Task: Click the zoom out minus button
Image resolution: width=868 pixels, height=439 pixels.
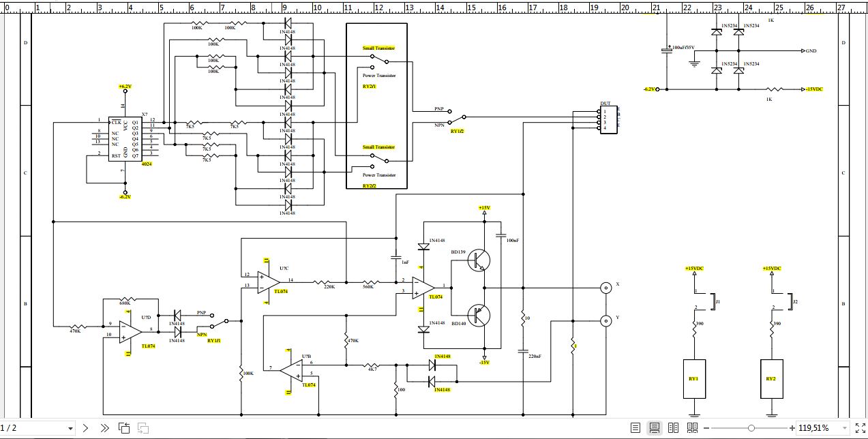Action: point(706,428)
